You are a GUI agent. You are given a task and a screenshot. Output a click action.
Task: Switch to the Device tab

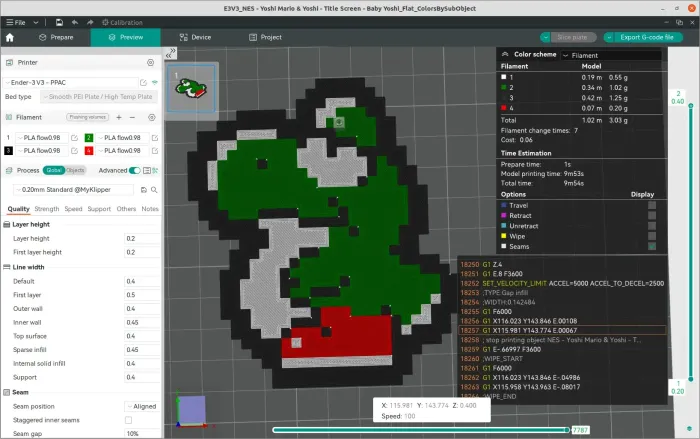(x=196, y=38)
